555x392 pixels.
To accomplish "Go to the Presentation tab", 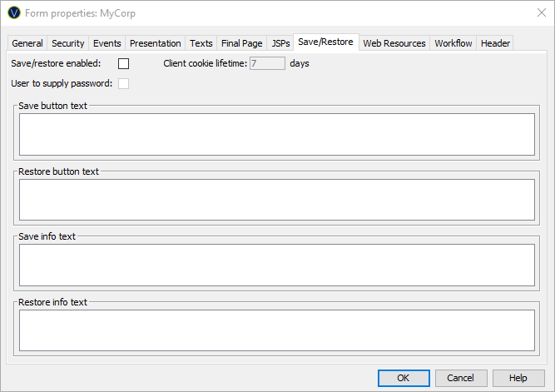I will tap(156, 43).
